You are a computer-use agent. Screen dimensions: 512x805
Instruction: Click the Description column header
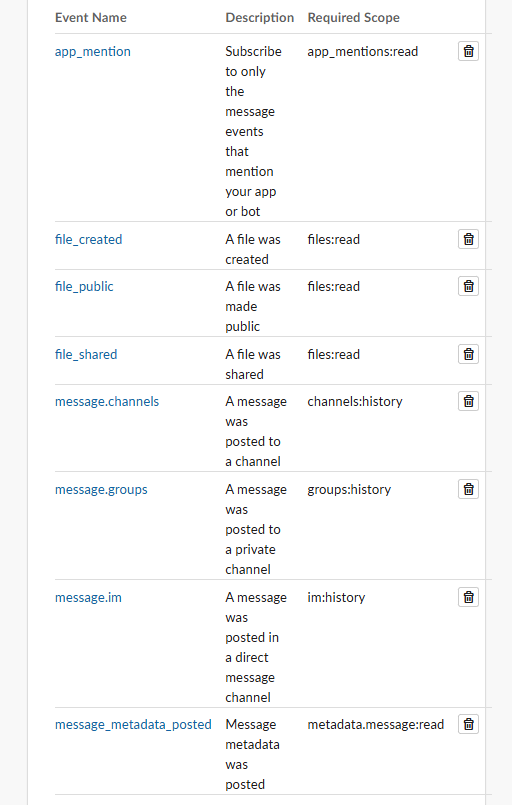259,17
